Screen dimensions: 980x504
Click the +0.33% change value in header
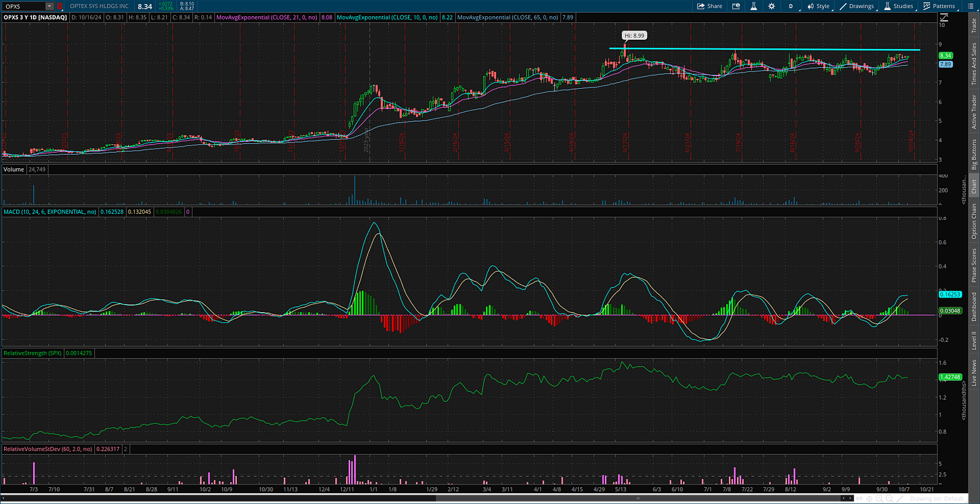point(166,8)
